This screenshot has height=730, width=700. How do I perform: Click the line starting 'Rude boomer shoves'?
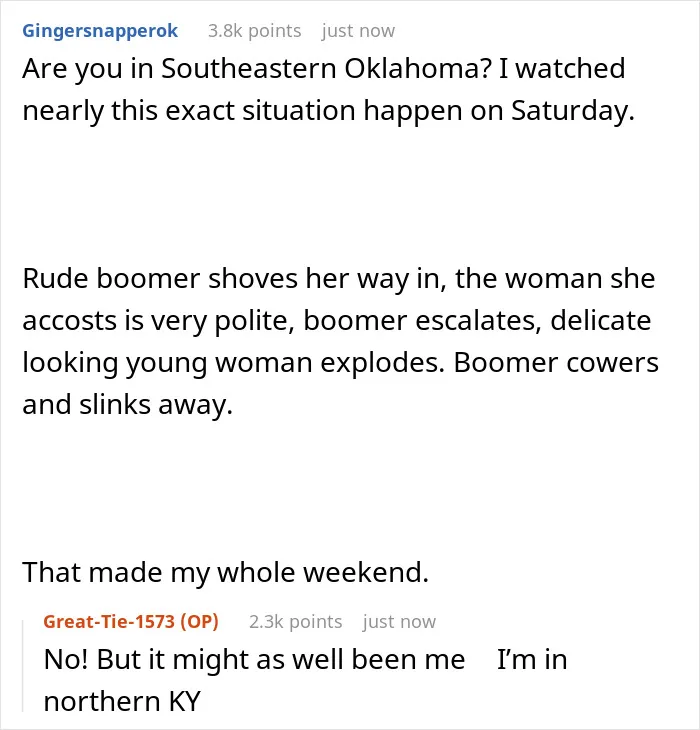click(339, 279)
